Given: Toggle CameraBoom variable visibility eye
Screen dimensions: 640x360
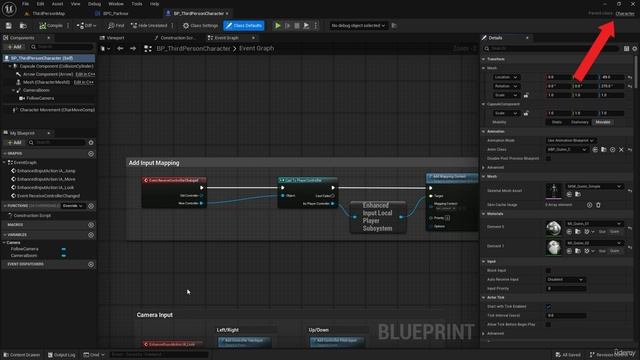Looking at the screenshot, I should (x=64, y=256).
